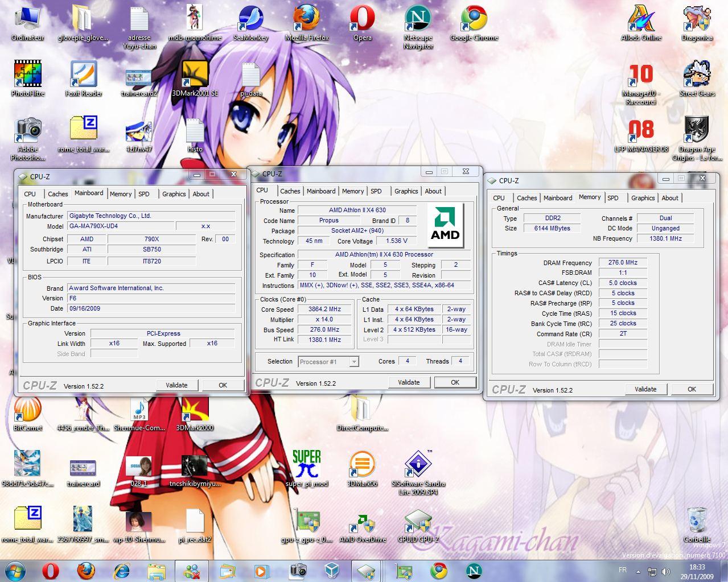Open the Foxit Reader desktop icon
The image size is (728, 582).
84,79
